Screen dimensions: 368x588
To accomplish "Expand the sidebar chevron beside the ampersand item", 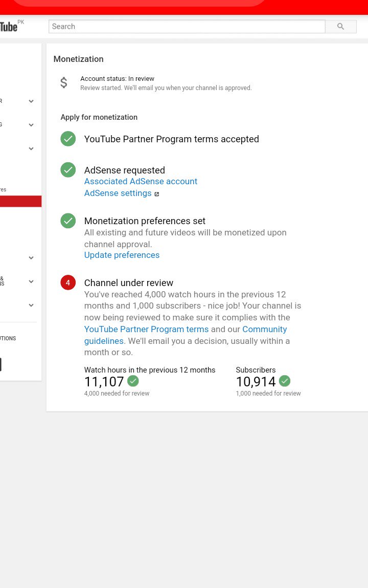I will (x=31, y=281).
